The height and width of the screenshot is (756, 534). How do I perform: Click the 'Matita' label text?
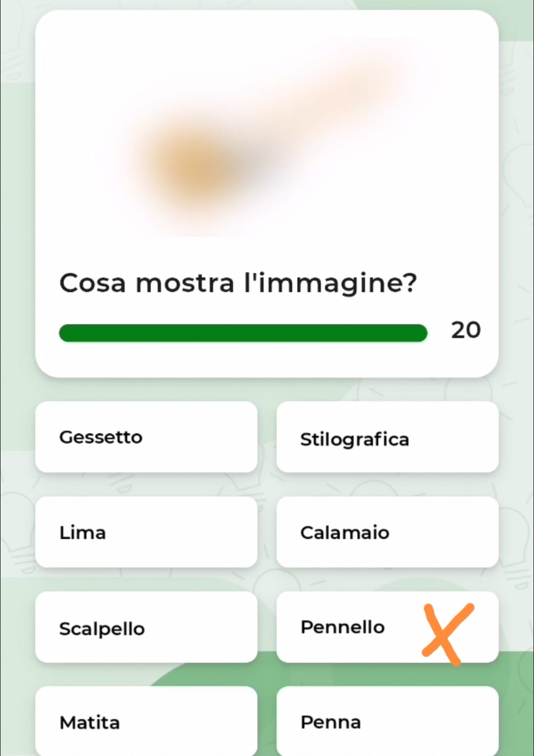pyautogui.click(x=89, y=723)
